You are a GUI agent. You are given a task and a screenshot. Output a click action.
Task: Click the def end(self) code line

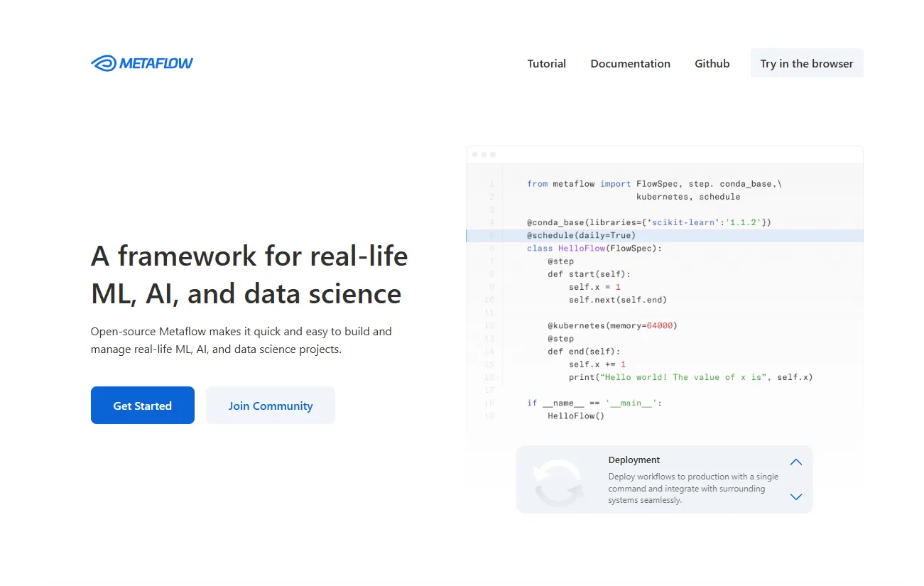[x=584, y=351]
